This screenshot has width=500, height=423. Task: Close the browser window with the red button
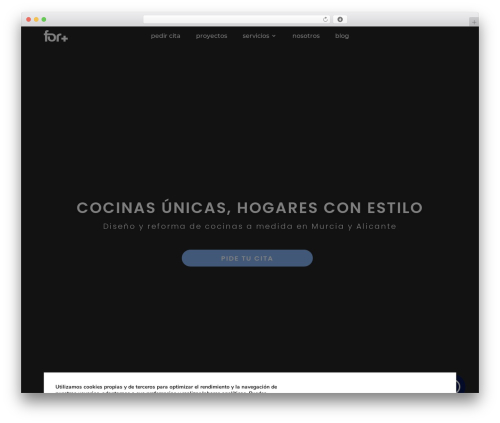(x=29, y=20)
